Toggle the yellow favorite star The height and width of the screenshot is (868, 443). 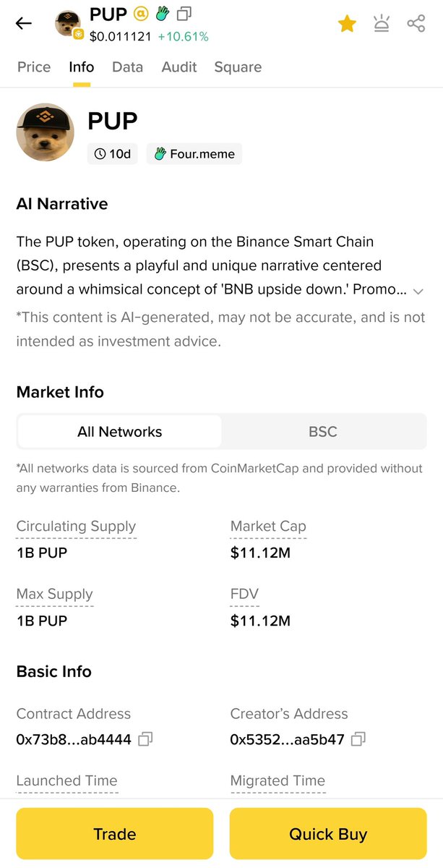coord(347,24)
